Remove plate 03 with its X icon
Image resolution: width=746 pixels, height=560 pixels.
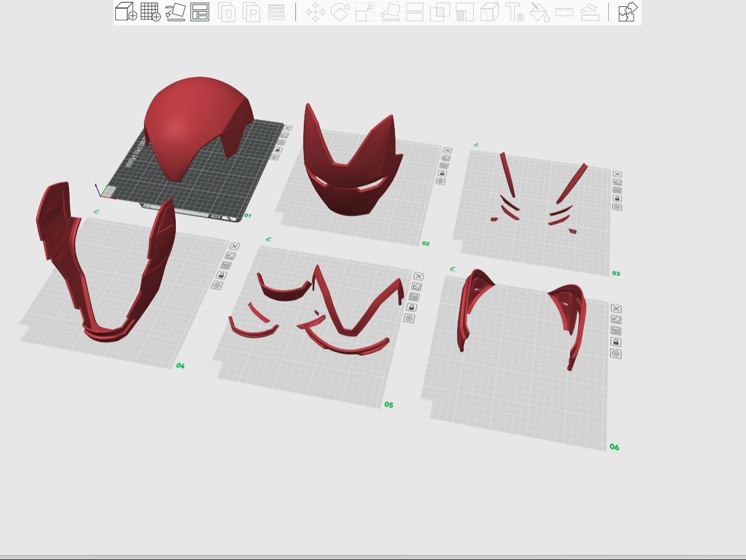617,174
